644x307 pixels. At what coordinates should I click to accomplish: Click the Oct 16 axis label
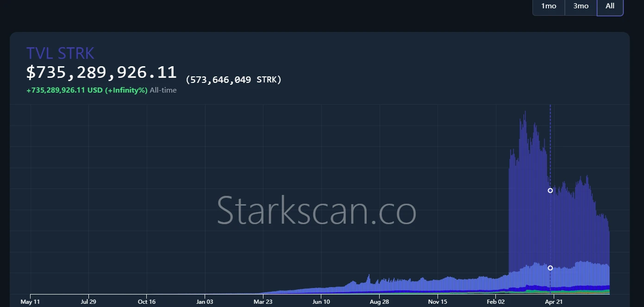[146, 301]
